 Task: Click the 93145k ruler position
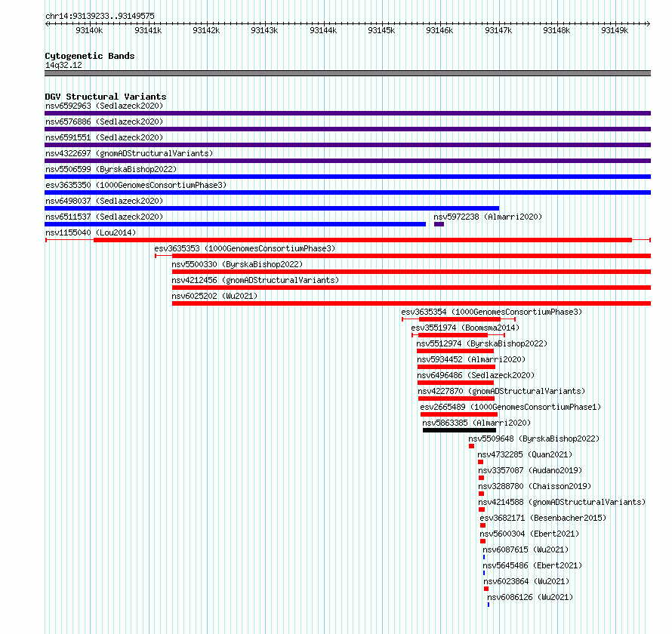click(x=381, y=30)
